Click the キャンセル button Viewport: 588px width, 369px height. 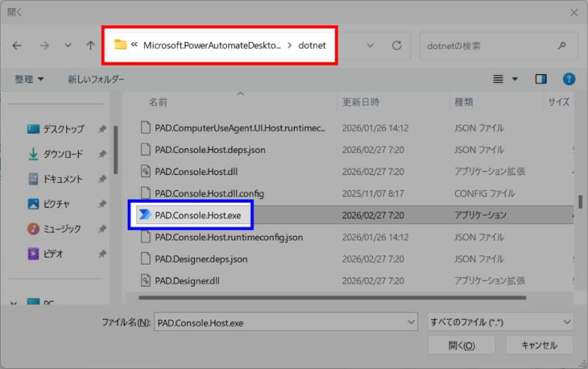539,345
